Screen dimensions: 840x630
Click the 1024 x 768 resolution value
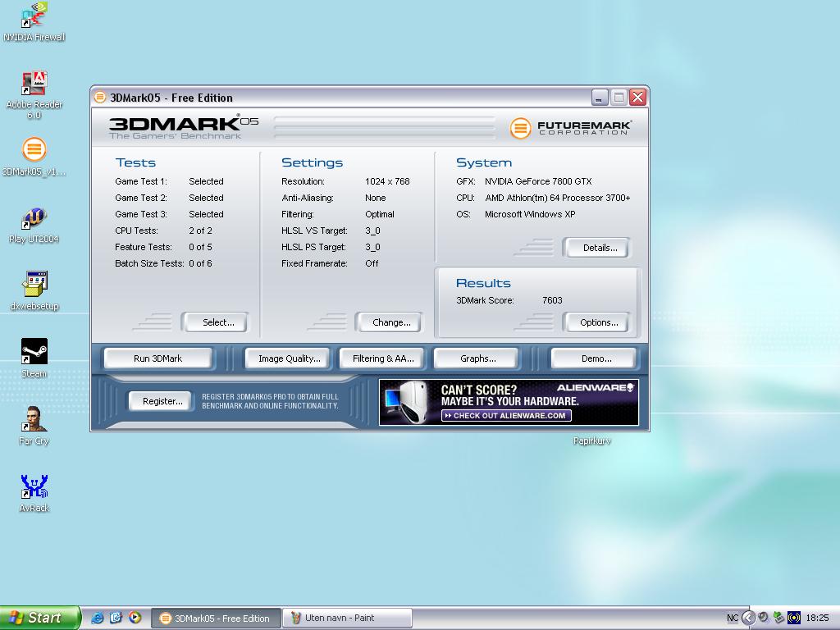(x=387, y=181)
